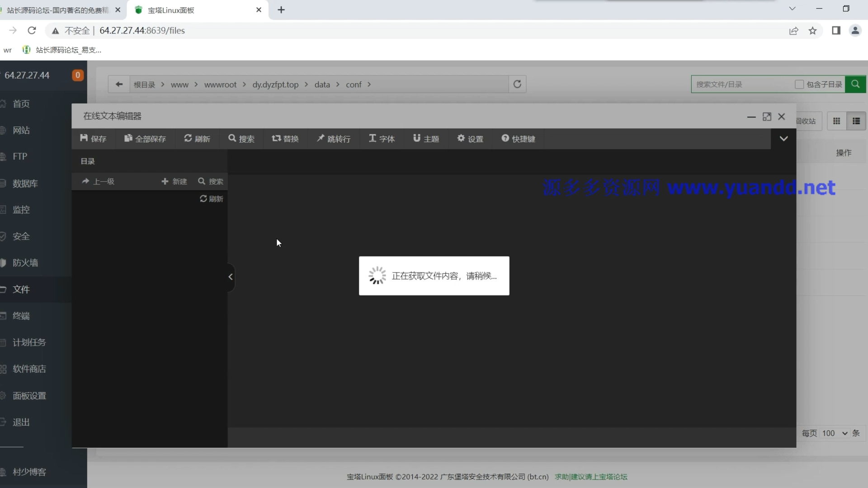Viewport: 868px width, 488px height.
Task: Click the 搜索文件/目录 search input field
Action: 741,84
